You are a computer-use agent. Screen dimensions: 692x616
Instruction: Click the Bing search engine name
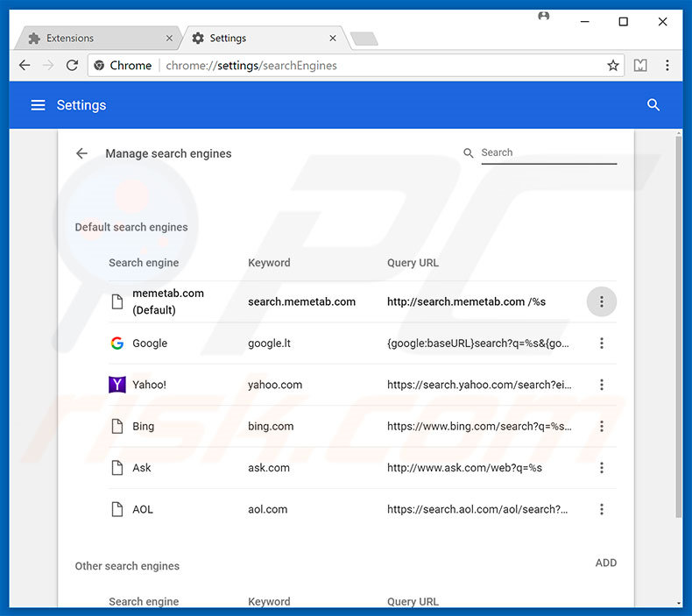143,426
